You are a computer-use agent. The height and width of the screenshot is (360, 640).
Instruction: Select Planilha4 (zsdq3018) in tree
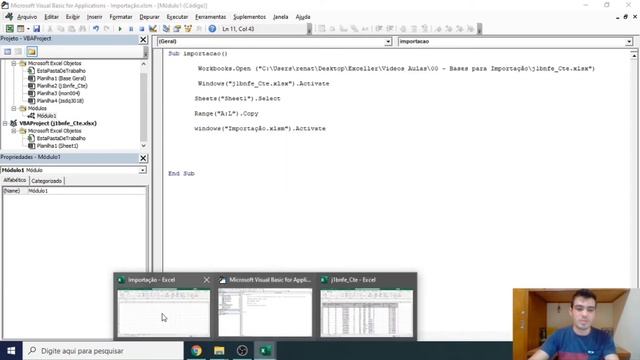[x=60, y=101]
